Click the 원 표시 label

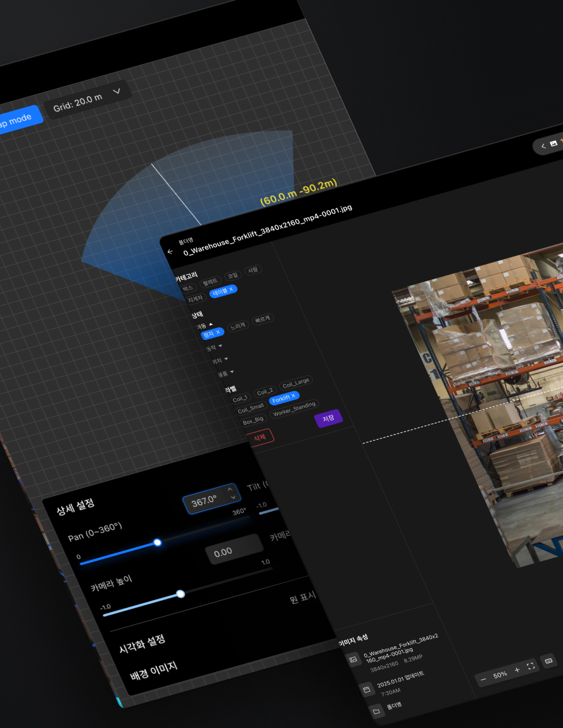coord(303,597)
